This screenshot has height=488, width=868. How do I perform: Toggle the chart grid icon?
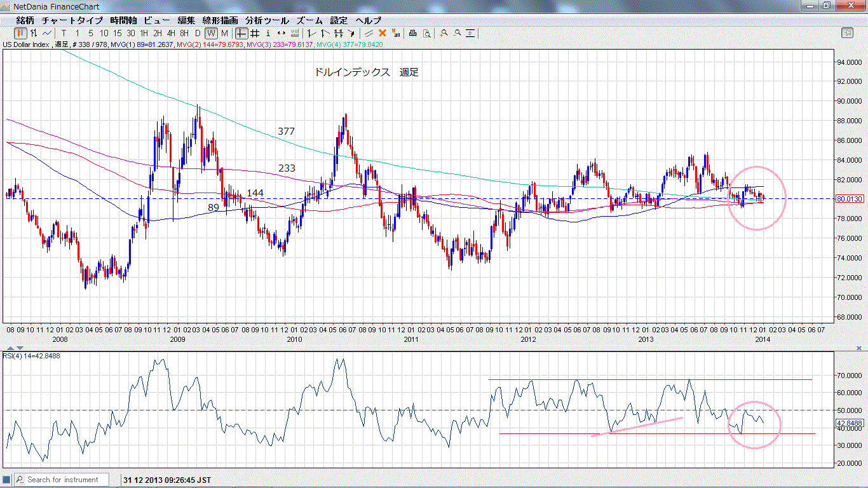[254, 33]
